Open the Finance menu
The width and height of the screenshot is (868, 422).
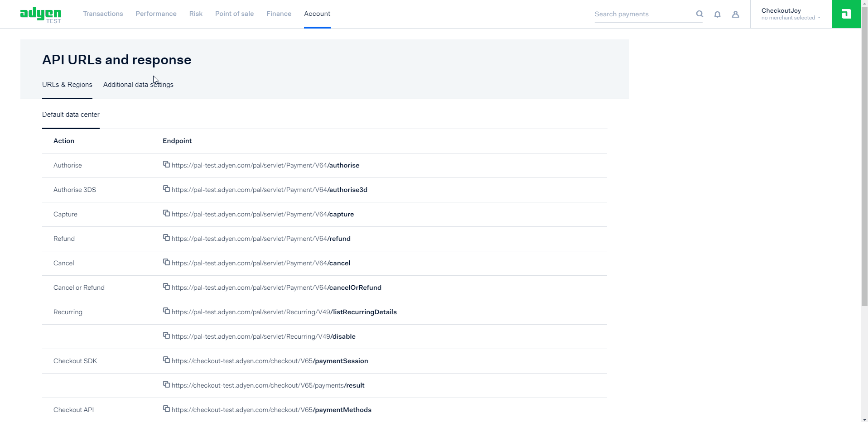pos(279,14)
